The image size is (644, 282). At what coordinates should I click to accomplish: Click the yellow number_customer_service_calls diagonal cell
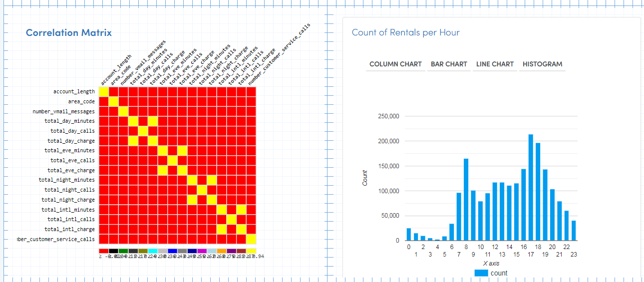[251, 239]
